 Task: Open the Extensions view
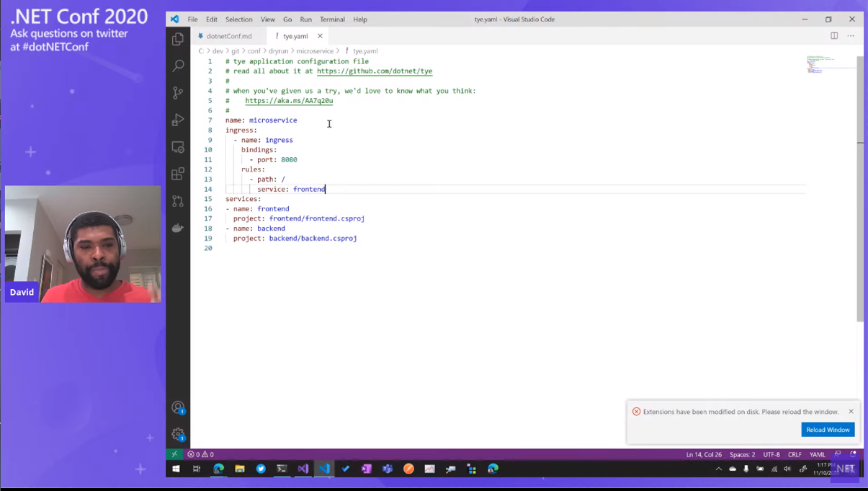click(178, 174)
